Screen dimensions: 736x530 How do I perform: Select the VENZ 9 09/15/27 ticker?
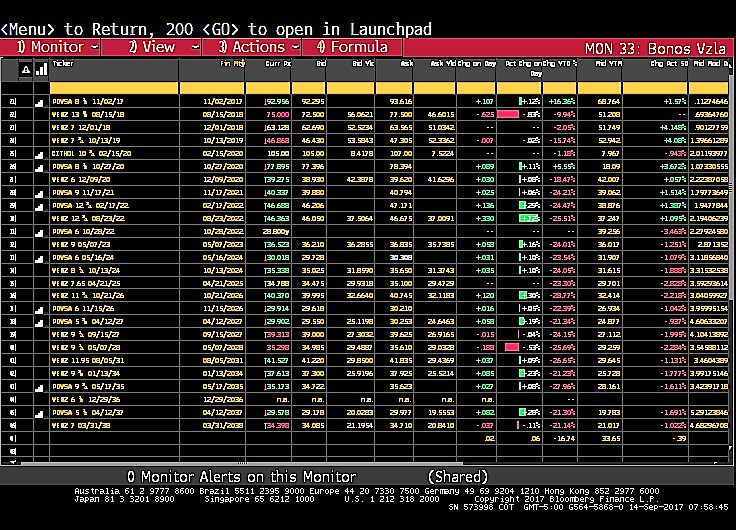pyautogui.click(x=85, y=335)
